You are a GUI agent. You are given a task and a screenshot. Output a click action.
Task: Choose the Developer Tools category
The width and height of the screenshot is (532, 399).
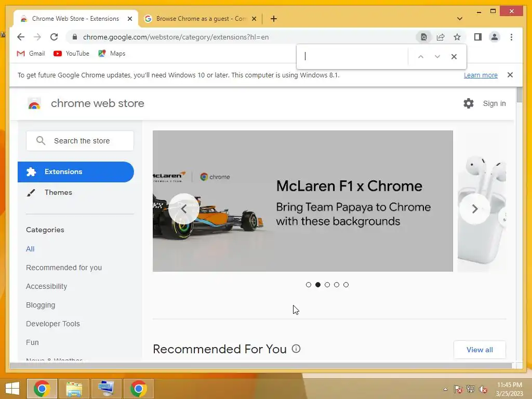pos(53,324)
